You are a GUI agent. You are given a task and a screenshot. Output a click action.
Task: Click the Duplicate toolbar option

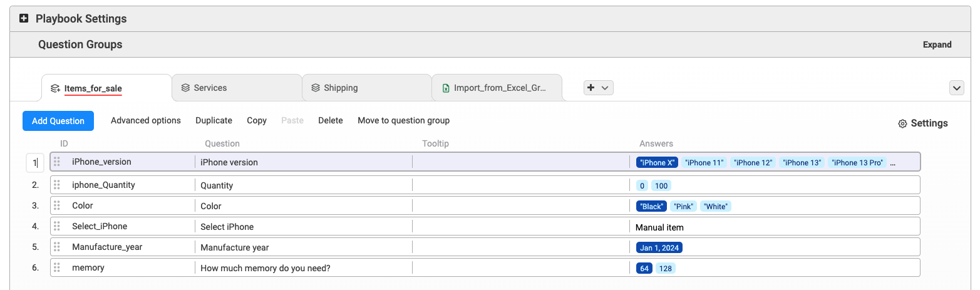tap(214, 120)
